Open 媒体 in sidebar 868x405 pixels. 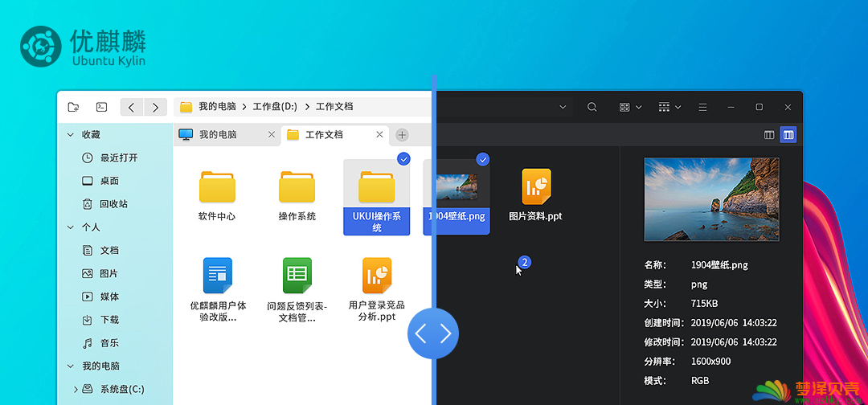coord(100,297)
